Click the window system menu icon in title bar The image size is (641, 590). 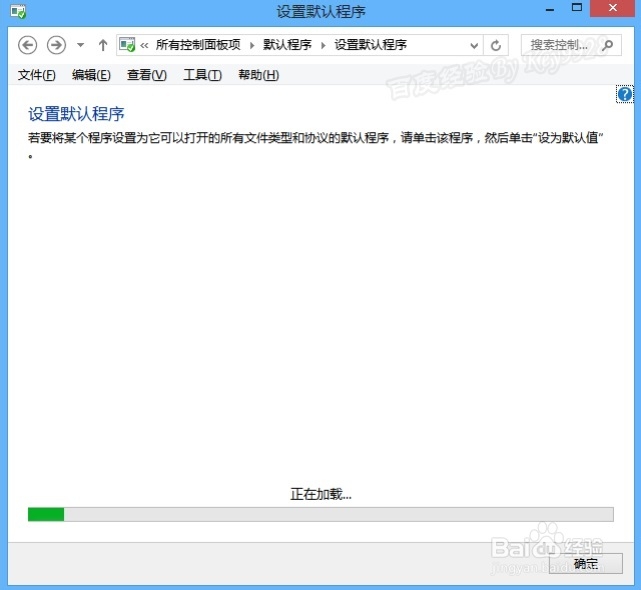(18, 11)
